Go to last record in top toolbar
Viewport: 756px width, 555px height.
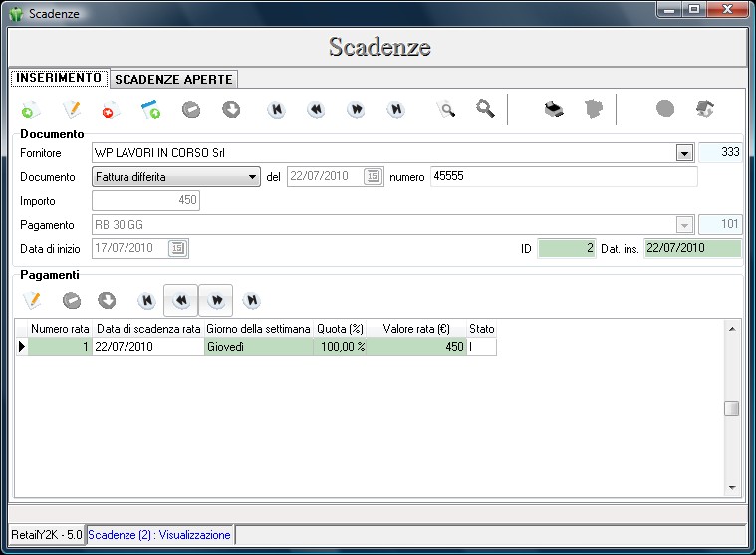pos(396,109)
